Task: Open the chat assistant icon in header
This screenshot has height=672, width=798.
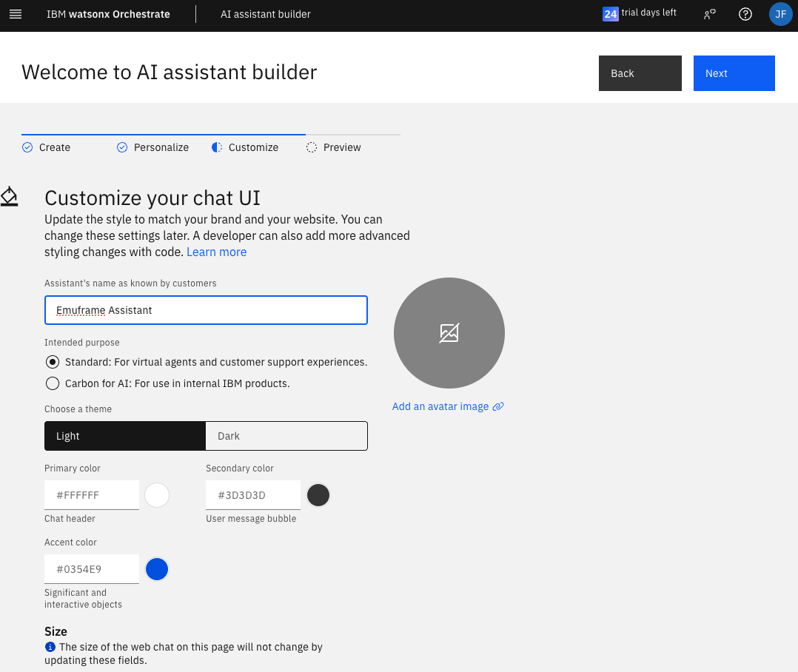Action: coord(709,14)
